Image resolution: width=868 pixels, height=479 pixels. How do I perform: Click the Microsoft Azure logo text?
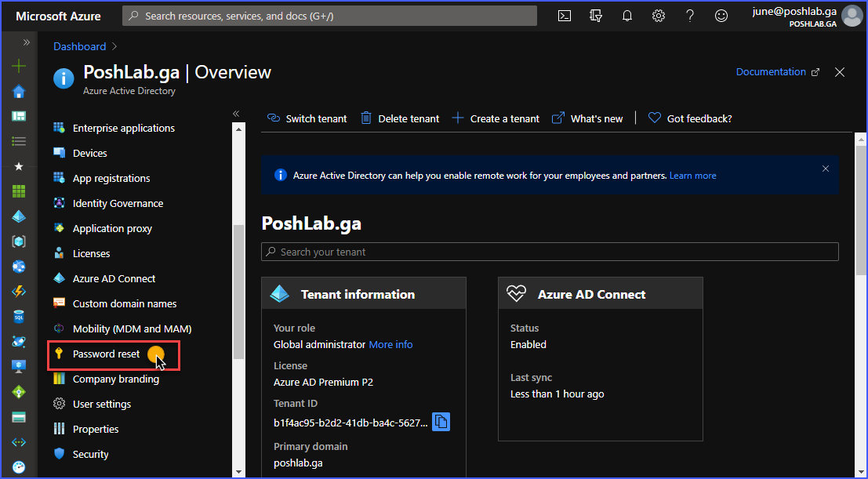click(x=58, y=16)
